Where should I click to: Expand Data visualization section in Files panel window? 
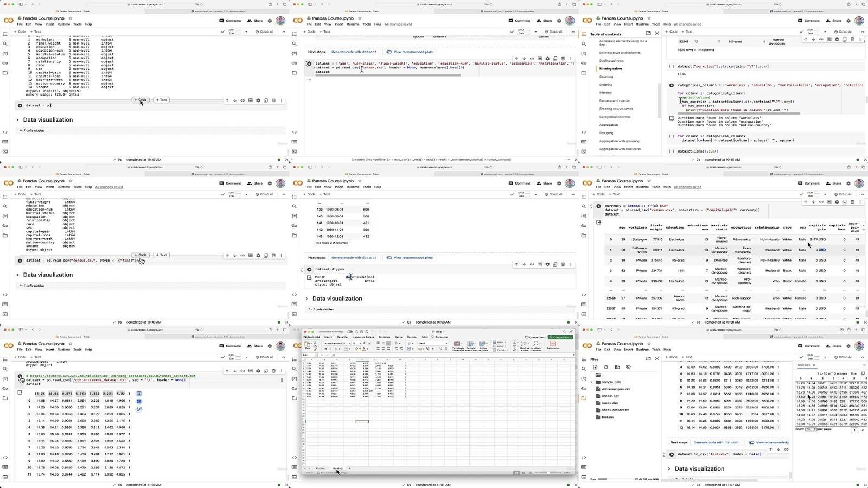(x=669, y=469)
